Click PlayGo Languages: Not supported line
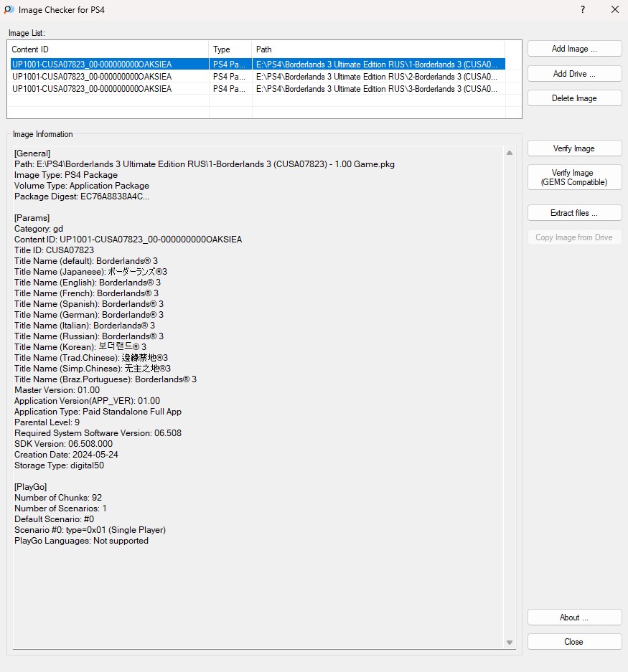The image size is (628, 672). 82,541
